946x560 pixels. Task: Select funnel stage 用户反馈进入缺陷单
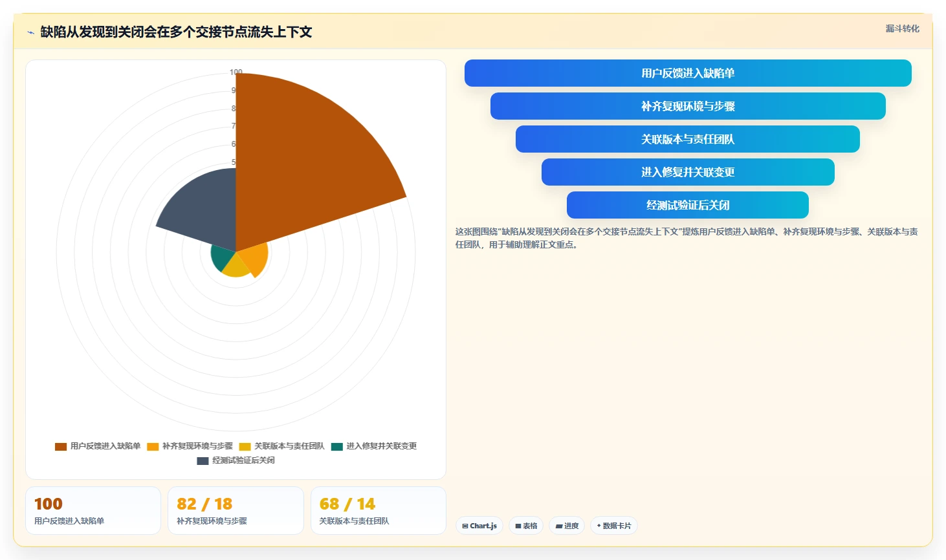point(688,73)
